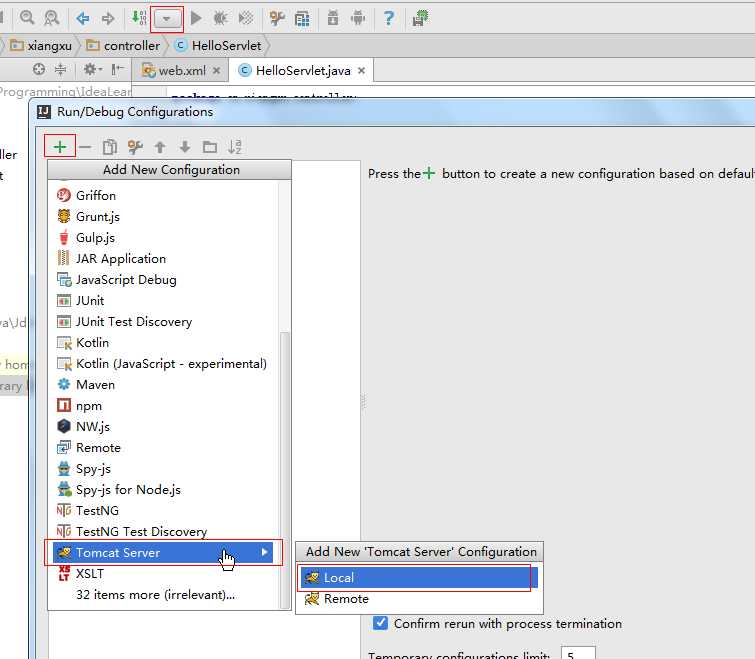Open the project panel gear settings menu

click(x=92, y=70)
